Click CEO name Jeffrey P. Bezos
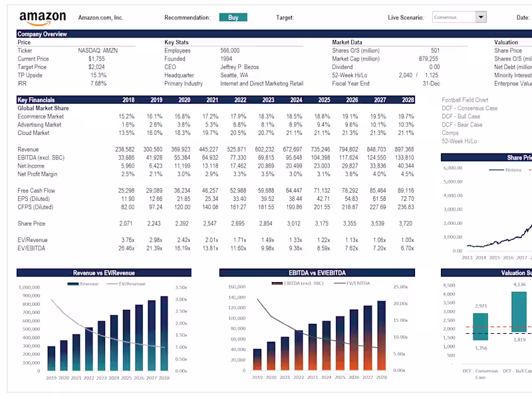Viewport: 532px width, 399px height. (x=239, y=67)
